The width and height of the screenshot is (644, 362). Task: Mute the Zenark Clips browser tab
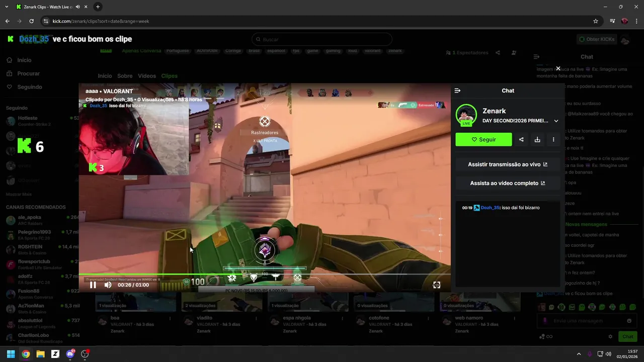pos(77,7)
